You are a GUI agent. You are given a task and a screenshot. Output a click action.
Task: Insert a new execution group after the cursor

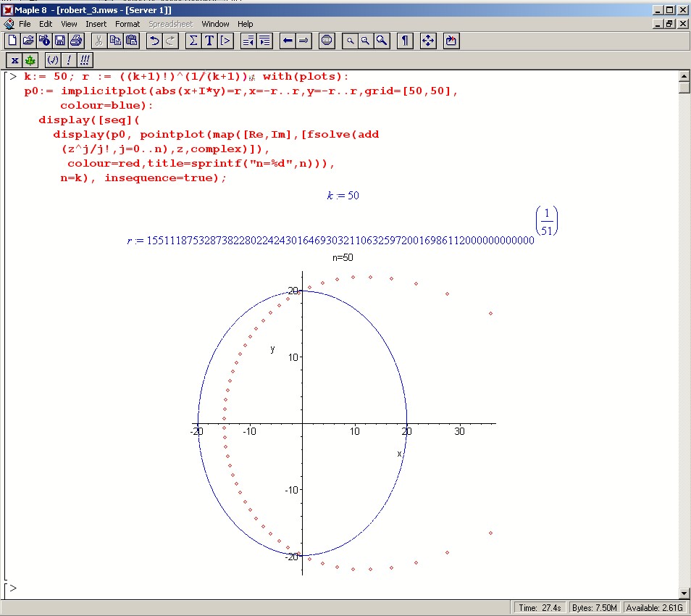coord(225,41)
